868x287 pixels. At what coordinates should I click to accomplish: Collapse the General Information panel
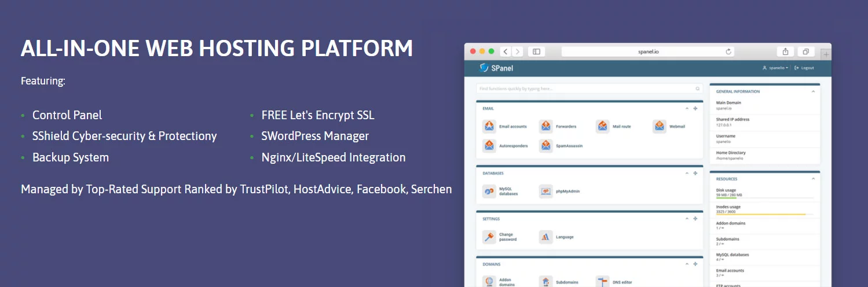tap(813, 91)
